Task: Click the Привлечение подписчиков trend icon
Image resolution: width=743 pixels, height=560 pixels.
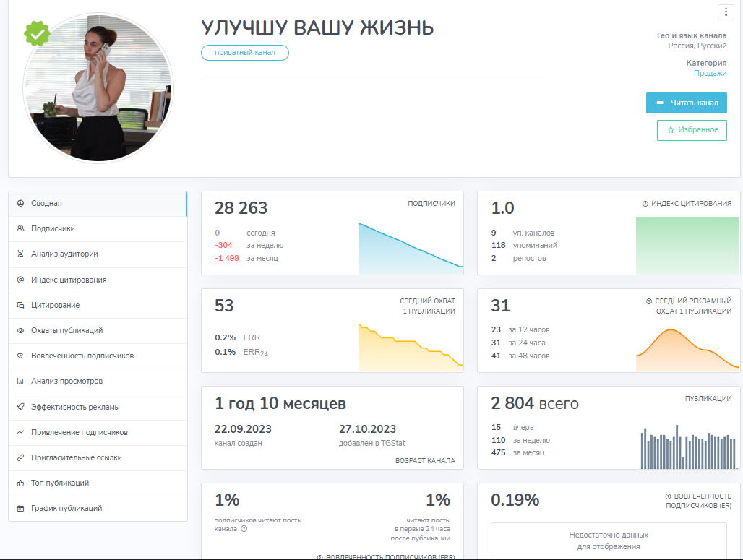Action: coord(20,432)
